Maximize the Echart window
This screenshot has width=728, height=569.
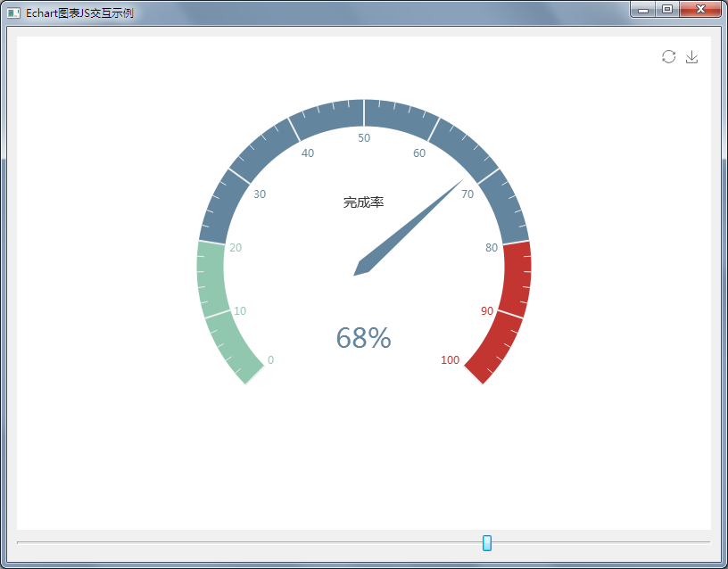666,10
